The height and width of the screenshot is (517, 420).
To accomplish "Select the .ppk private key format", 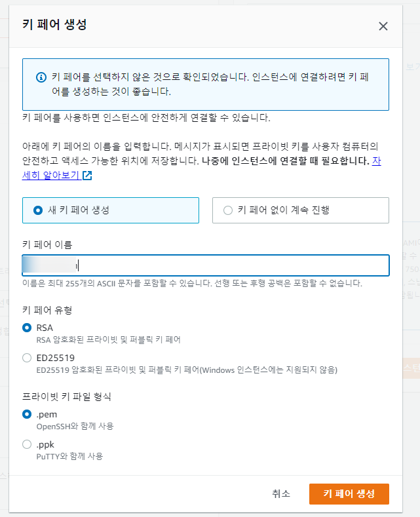I will pyautogui.click(x=27, y=444).
